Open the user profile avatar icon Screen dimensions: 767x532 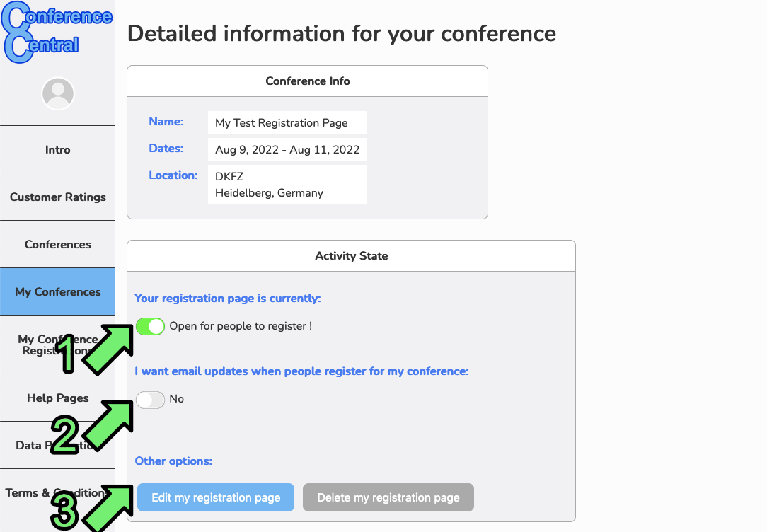(x=58, y=93)
